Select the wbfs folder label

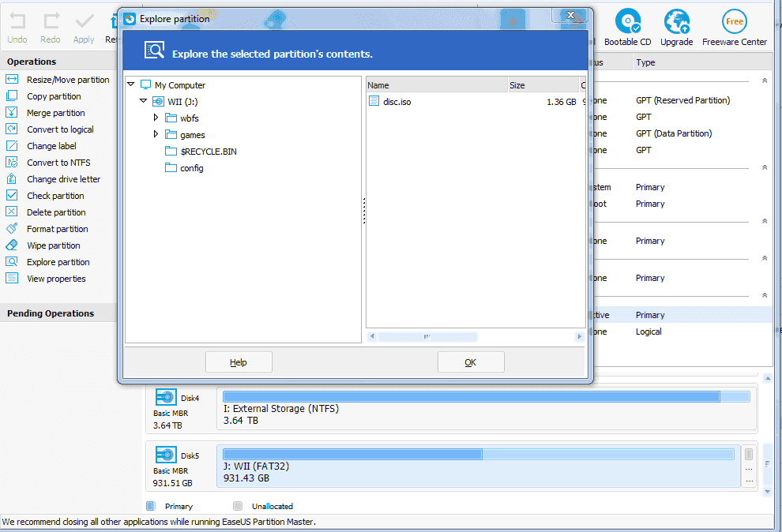(x=190, y=118)
